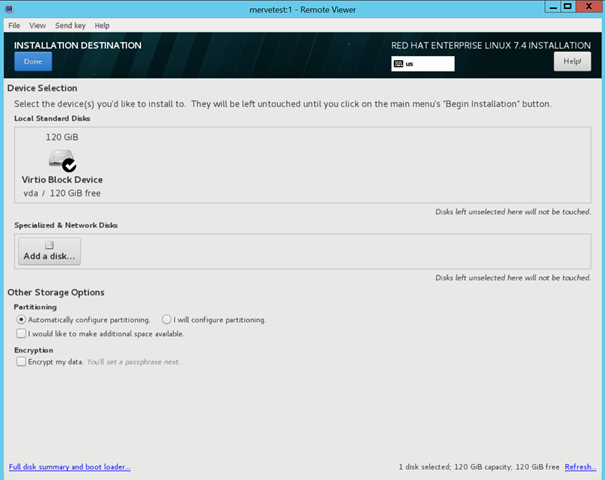Click the blue Done button
This screenshot has width=605, height=480.
pyautogui.click(x=33, y=61)
